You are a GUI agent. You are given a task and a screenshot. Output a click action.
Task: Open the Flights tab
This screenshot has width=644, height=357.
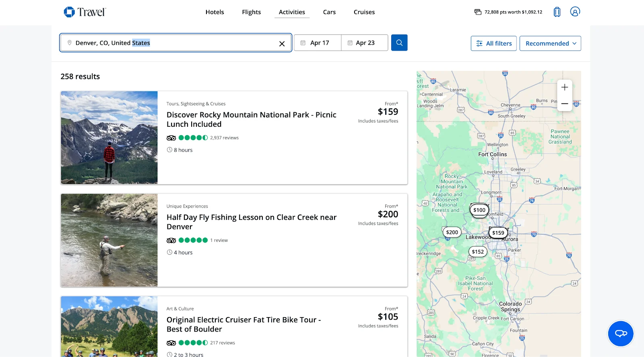click(251, 12)
